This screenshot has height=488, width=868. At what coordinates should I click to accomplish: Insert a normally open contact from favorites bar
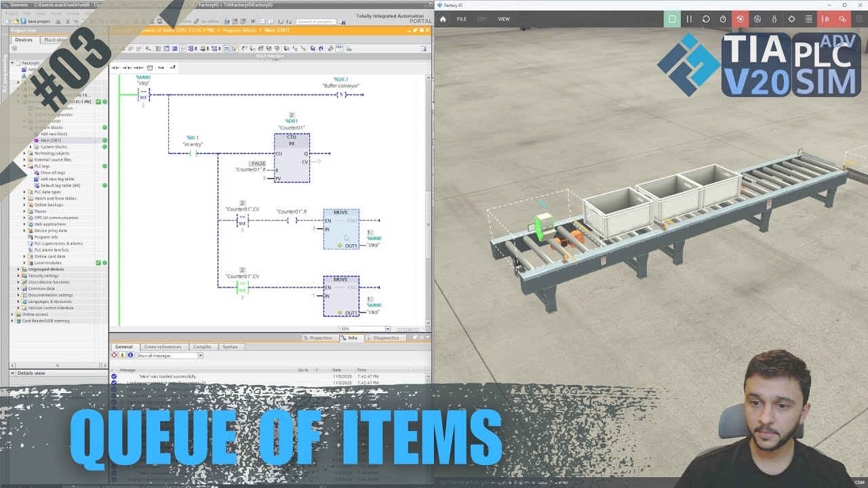point(115,68)
